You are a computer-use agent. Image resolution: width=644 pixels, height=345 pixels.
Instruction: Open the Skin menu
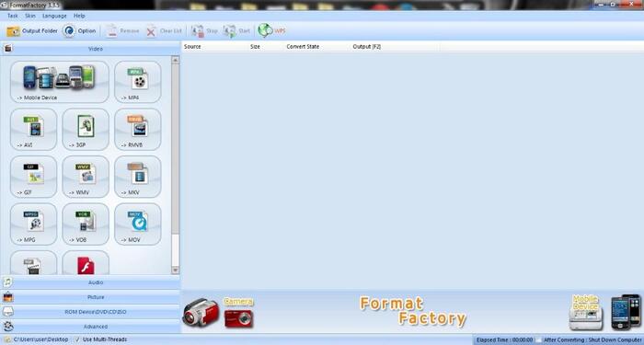30,16
